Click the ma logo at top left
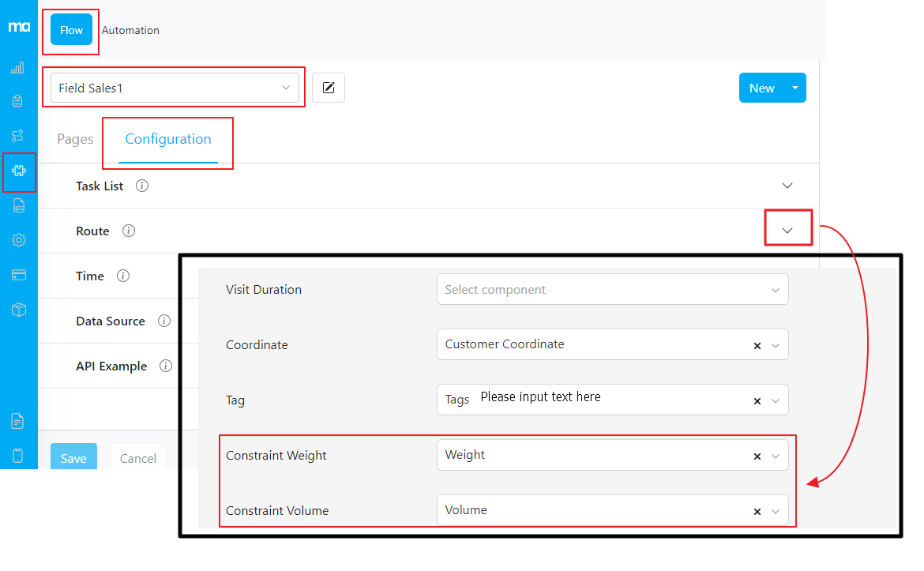This screenshot has height=571, width=924. (17, 26)
